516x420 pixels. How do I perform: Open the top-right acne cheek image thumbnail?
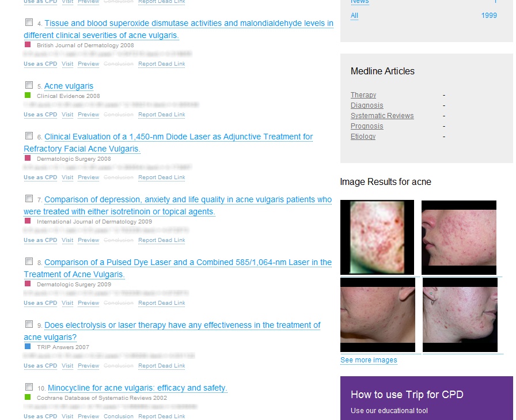click(x=459, y=237)
